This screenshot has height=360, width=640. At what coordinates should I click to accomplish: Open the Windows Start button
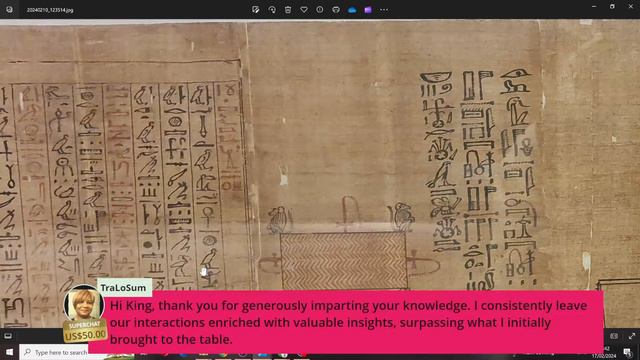(9, 352)
